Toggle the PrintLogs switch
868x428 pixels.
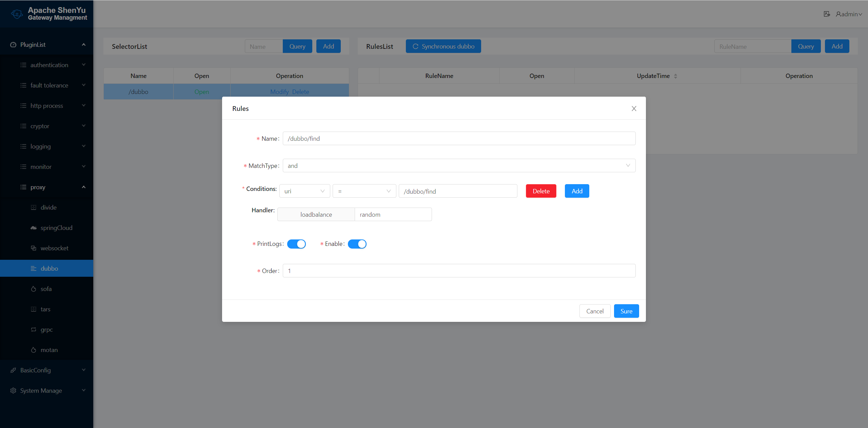coord(296,244)
